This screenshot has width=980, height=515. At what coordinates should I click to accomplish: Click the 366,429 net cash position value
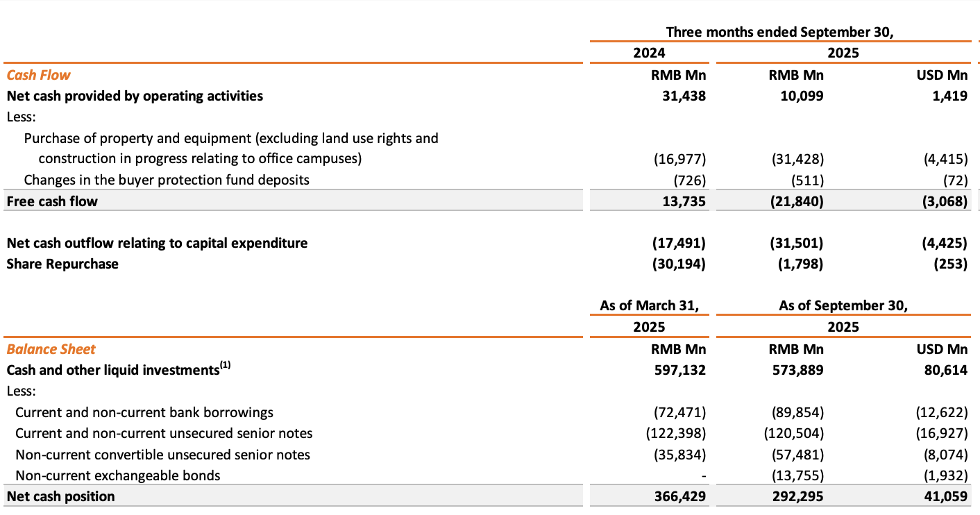[x=680, y=496]
